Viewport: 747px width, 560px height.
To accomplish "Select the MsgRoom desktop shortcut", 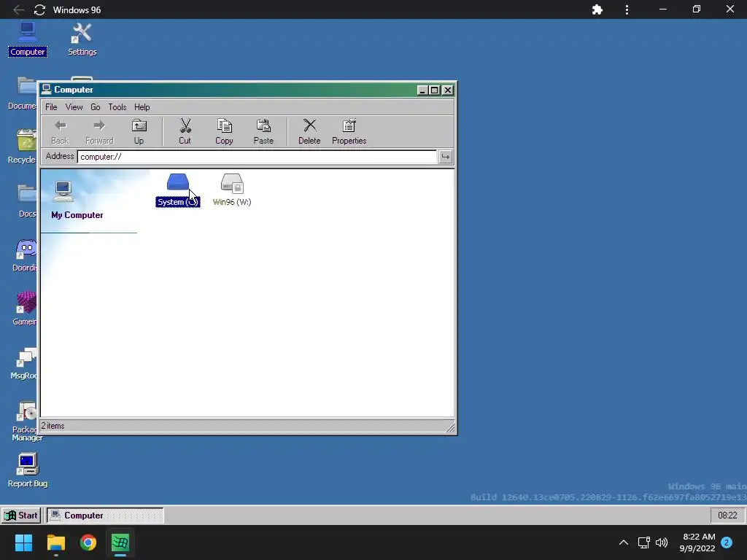I will tap(24, 363).
